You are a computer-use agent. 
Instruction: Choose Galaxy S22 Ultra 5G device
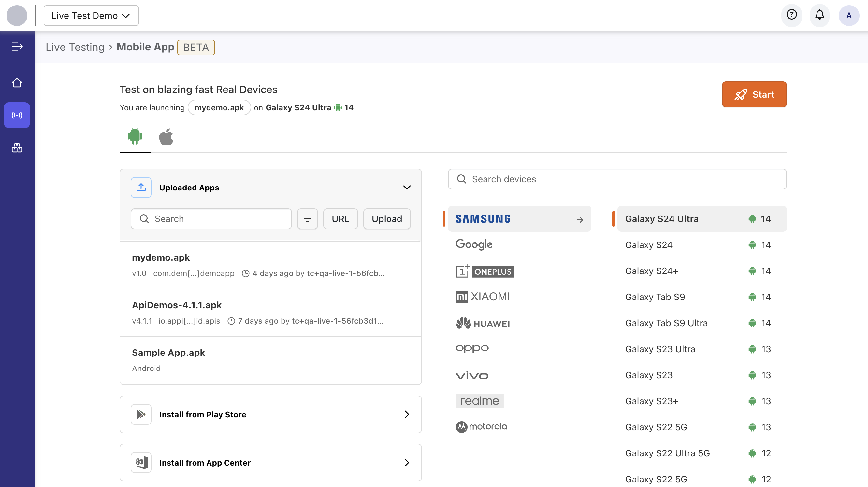702,453
